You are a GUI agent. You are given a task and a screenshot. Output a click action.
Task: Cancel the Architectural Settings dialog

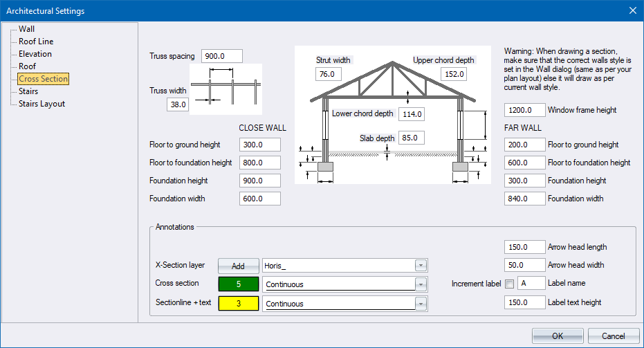[x=613, y=336]
